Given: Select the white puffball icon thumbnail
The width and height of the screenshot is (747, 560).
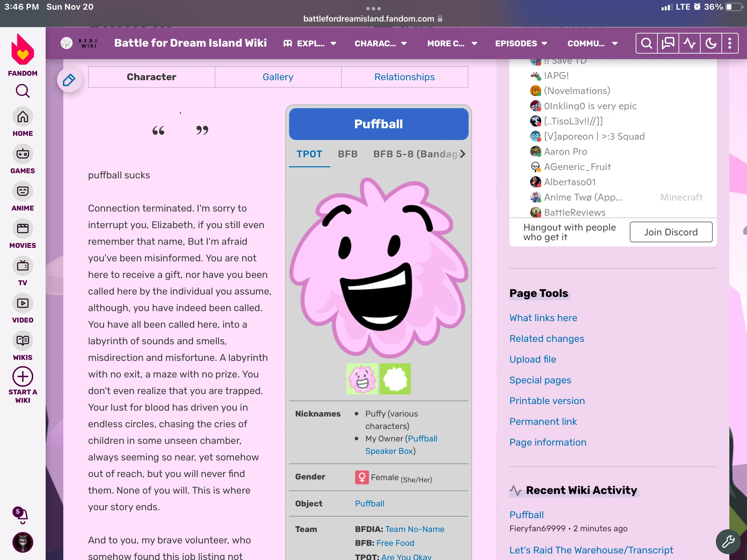Looking at the screenshot, I should point(395,379).
